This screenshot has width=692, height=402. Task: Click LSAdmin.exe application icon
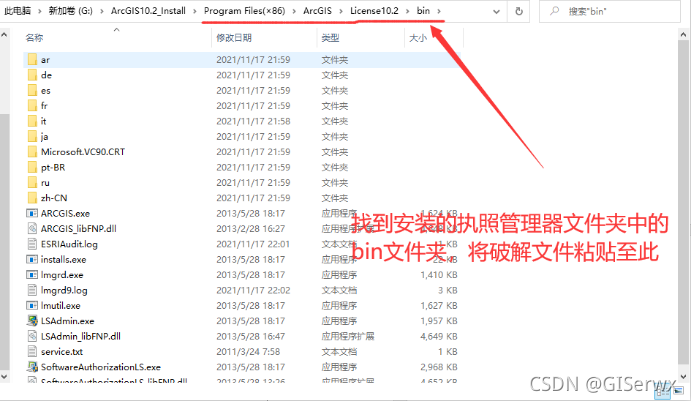click(32, 321)
